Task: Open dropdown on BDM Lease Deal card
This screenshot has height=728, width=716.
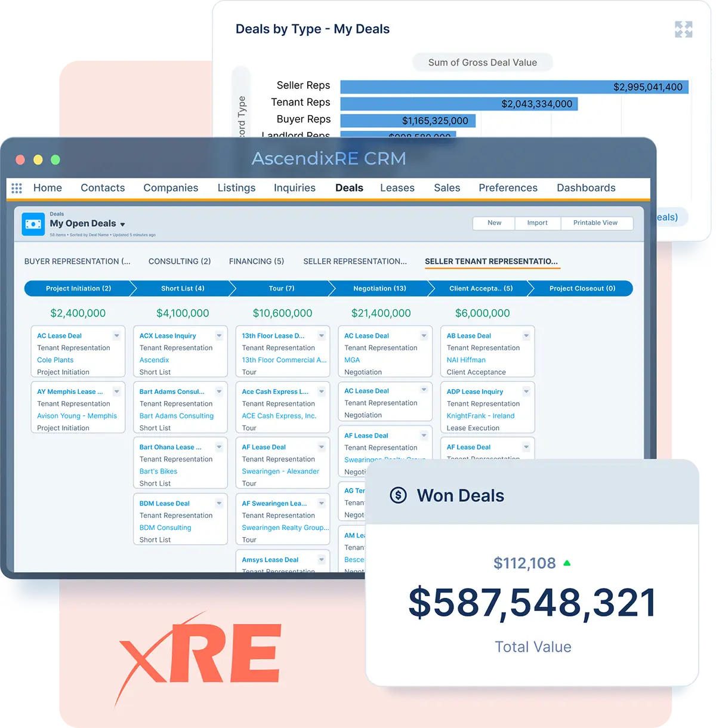Action: click(x=219, y=504)
